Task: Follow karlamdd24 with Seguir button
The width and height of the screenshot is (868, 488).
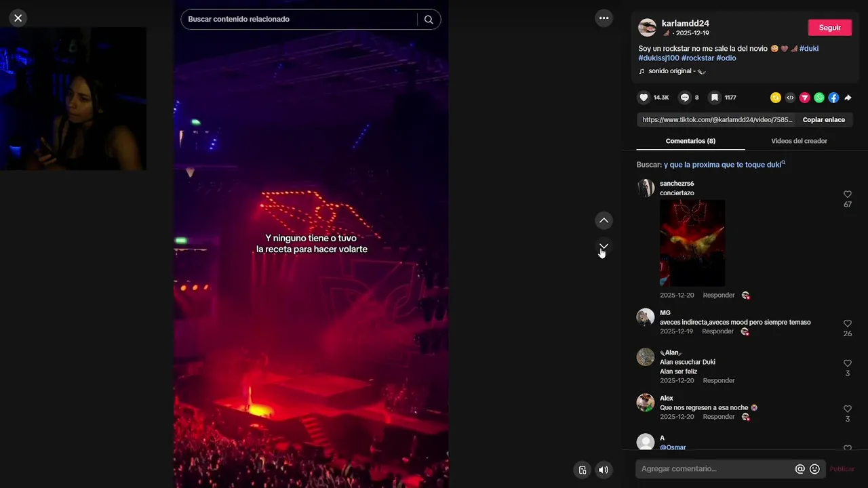Action: pos(829,28)
